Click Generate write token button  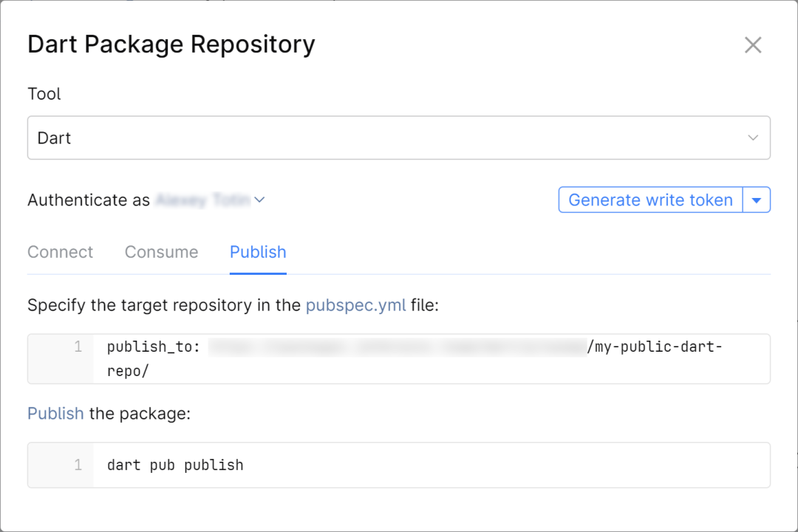point(650,199)
